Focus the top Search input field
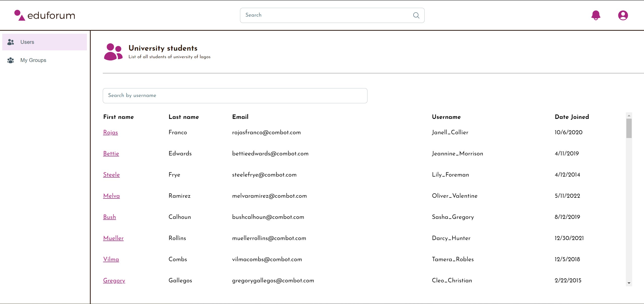644x304 pixels. click(325, 15)
